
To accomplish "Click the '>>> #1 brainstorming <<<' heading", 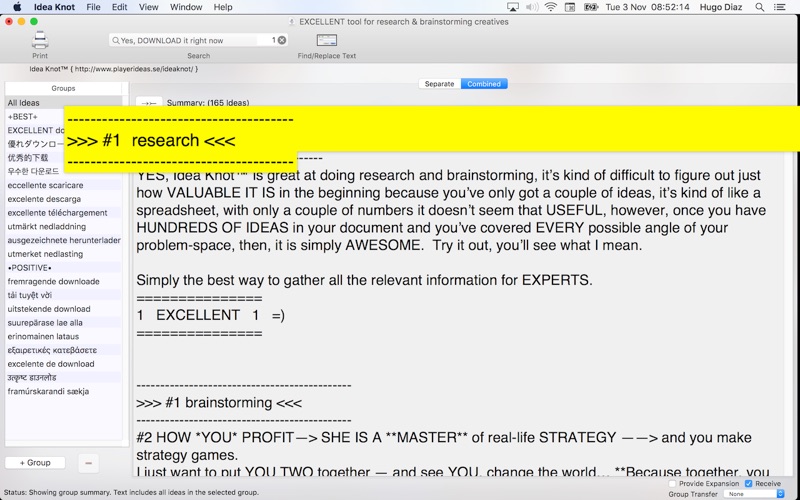I will (219, 403).
